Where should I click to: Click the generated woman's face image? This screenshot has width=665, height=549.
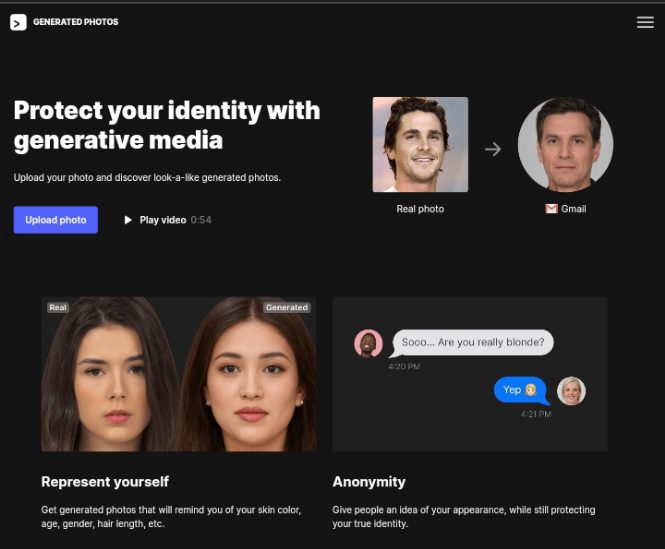tap(250, 374)
